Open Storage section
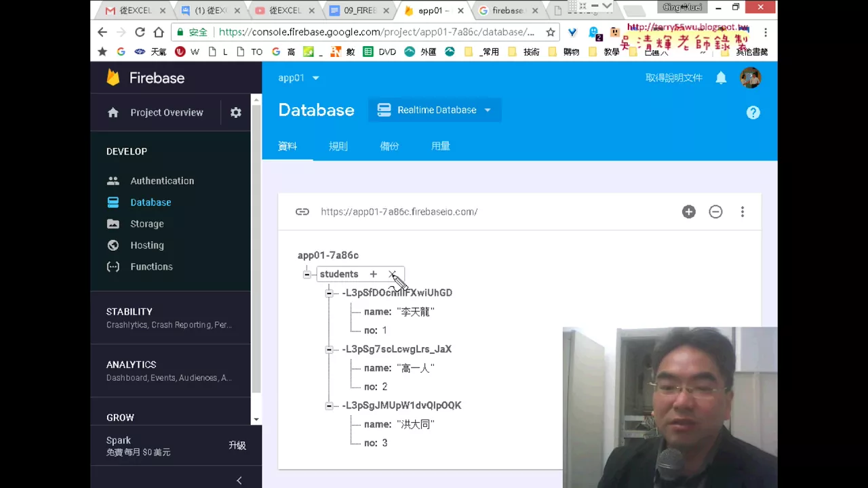This screenshot has height=488, width=868. [147, 224]
